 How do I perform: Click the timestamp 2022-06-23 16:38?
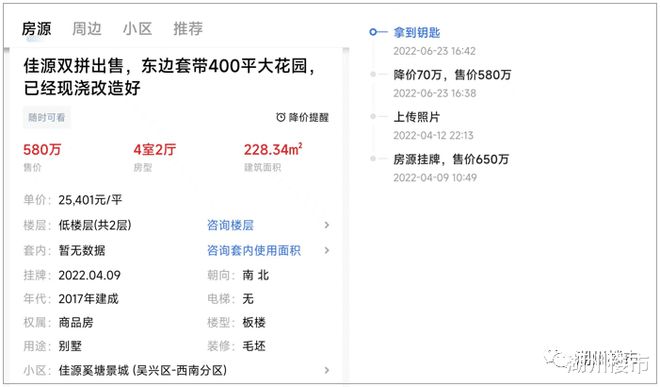(434, 93)
